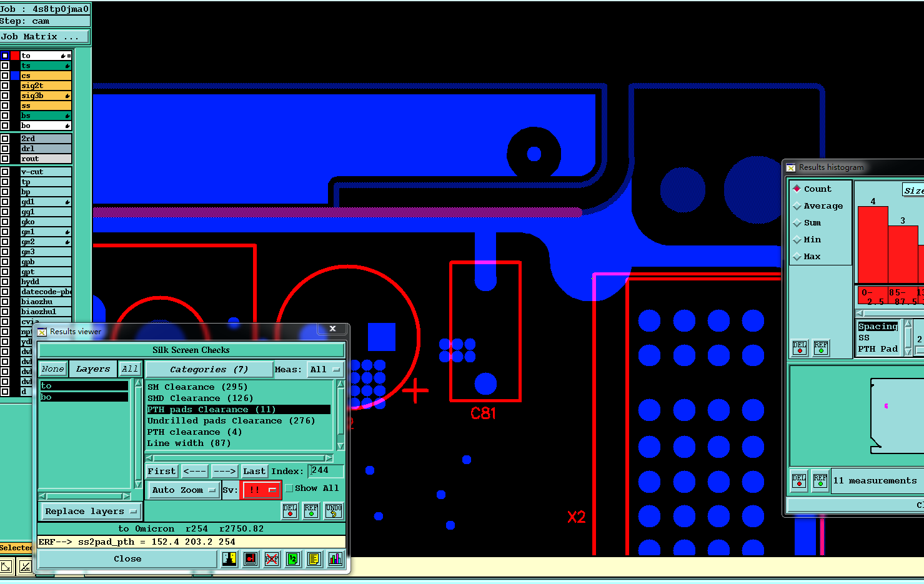The image size is (924, 584).
Task: Click left arrow of the histogram horizontal scrollbar
Action: pos(860,313)
